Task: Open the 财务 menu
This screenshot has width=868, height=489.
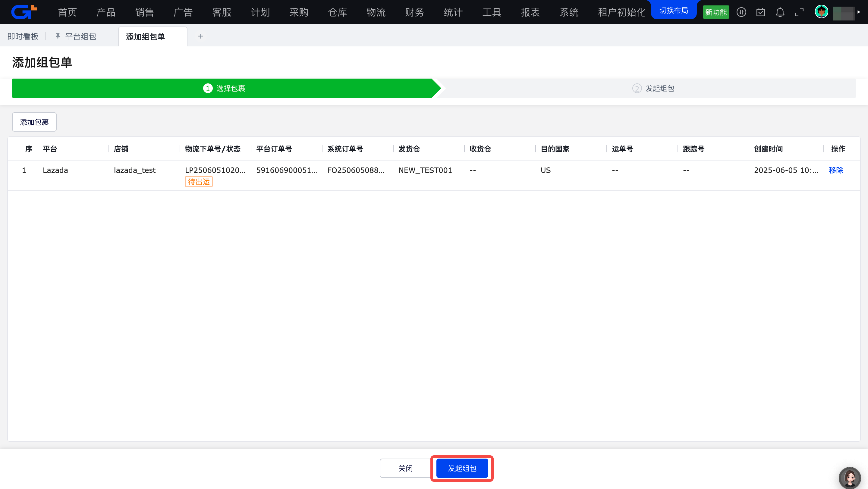Action: click(414, 12)
